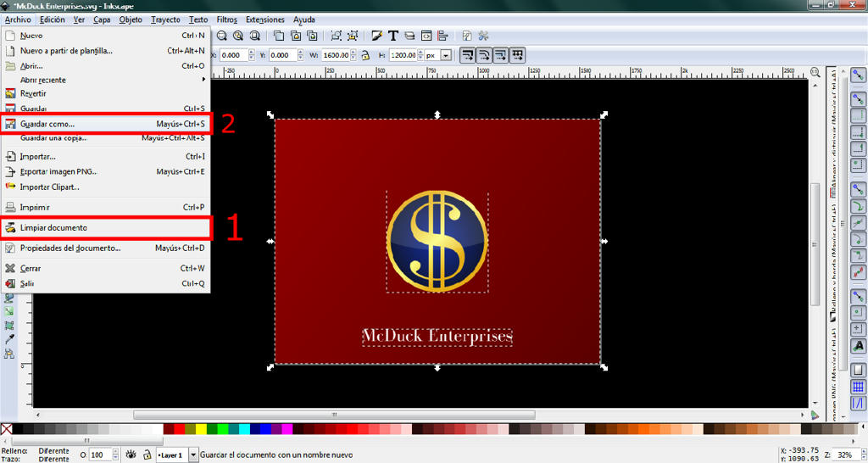Viewport: 868px width, 463px height.
Task: Open the Layers dialog toolbar icon
Action: 409,36
